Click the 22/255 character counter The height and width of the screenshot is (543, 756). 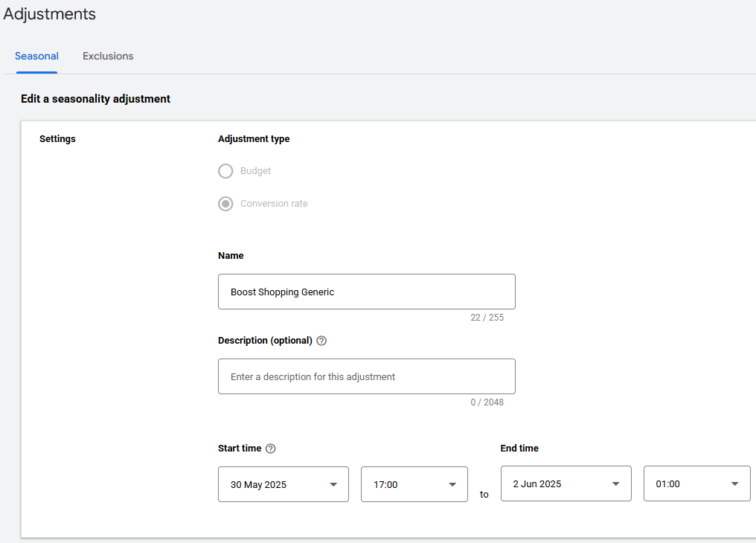pyautogui.click(x=487, y=317)
